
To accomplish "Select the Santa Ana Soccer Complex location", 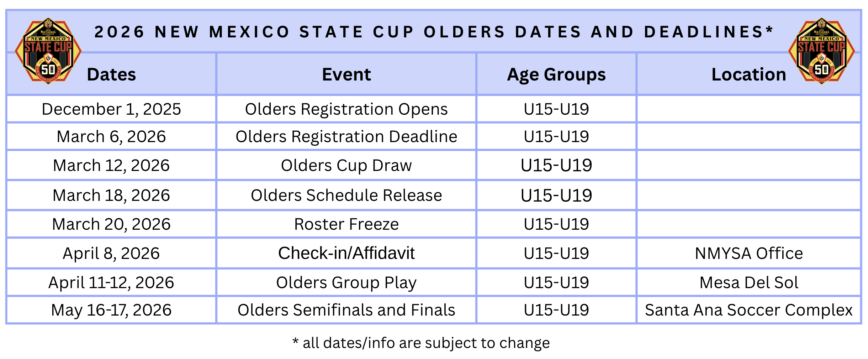I will (x=748, y=310).
